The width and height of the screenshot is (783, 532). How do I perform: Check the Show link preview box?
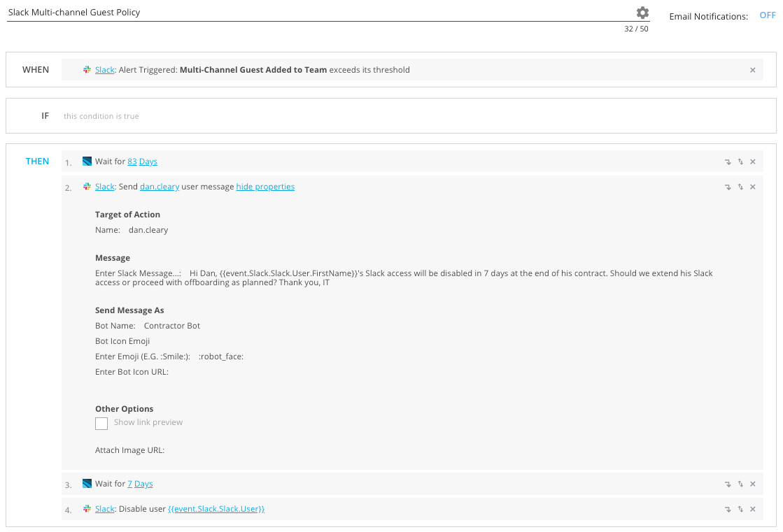(101, 424)
